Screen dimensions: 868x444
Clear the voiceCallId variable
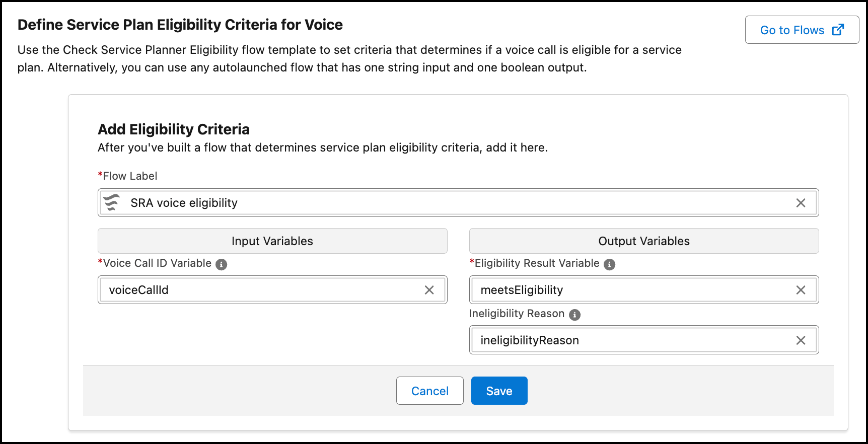click(x=429, y=290)
